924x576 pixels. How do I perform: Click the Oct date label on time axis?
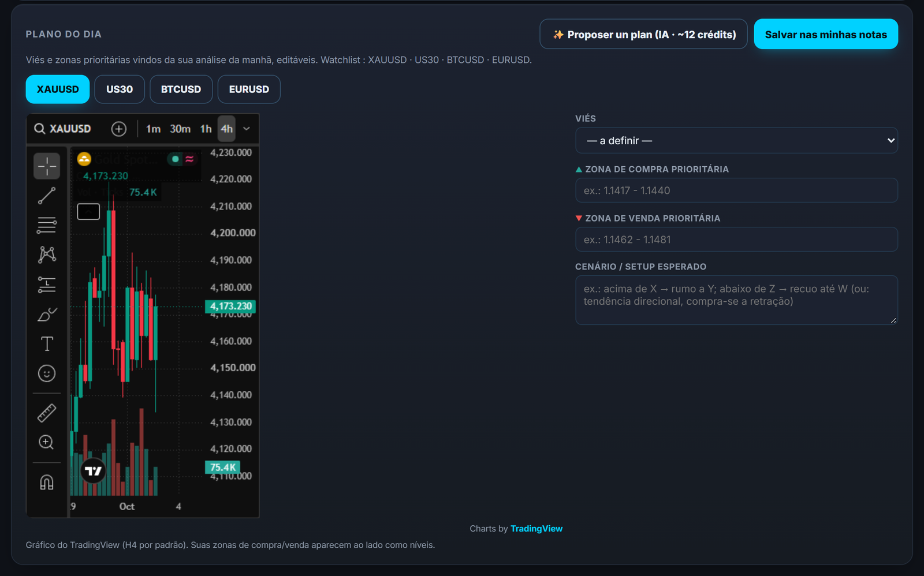pyautogui.click(x=127, y=506)
